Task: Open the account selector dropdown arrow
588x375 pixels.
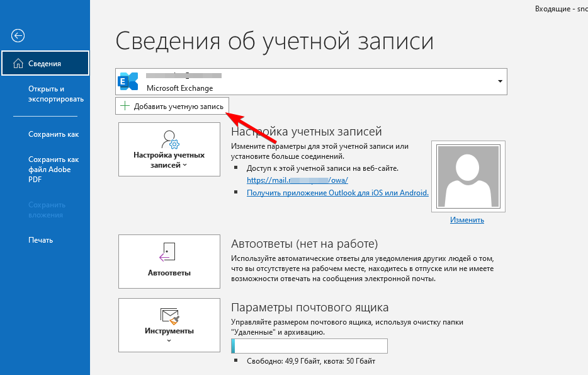Action: pyautogui.click(x=500, y=82)
